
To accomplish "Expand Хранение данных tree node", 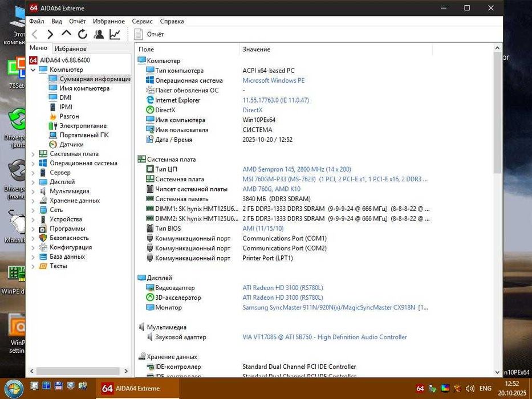I will click(x=33, y=201).
